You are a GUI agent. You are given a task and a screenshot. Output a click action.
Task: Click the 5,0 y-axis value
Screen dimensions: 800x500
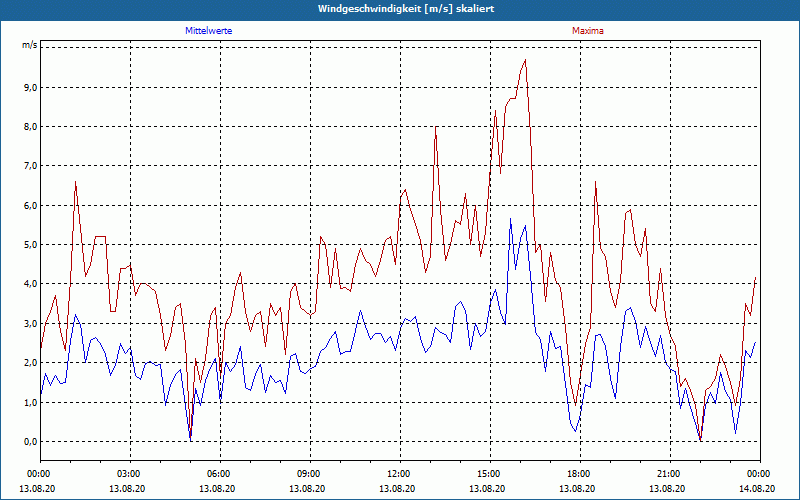pyautogui.click(x=30, y=244)
